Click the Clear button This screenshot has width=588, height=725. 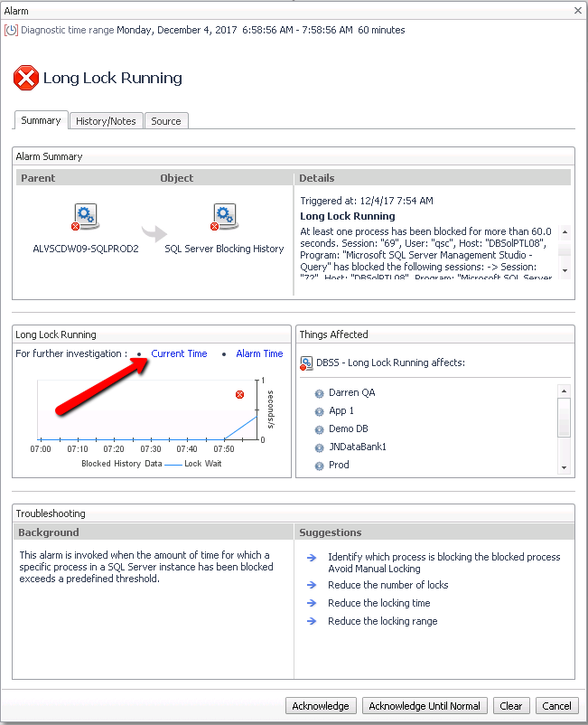[511, 706]
